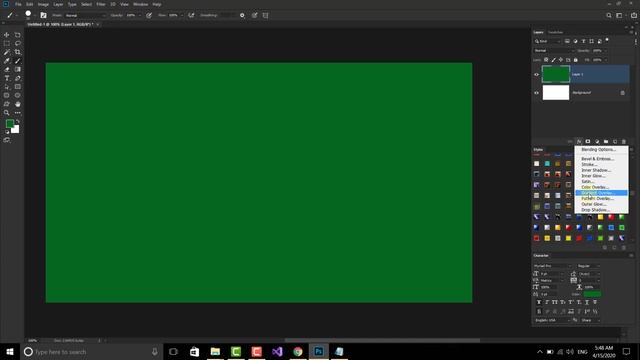Select the Eyedropper tool
The height and width of the screenshot is (360, 640).
click(7, 61)
